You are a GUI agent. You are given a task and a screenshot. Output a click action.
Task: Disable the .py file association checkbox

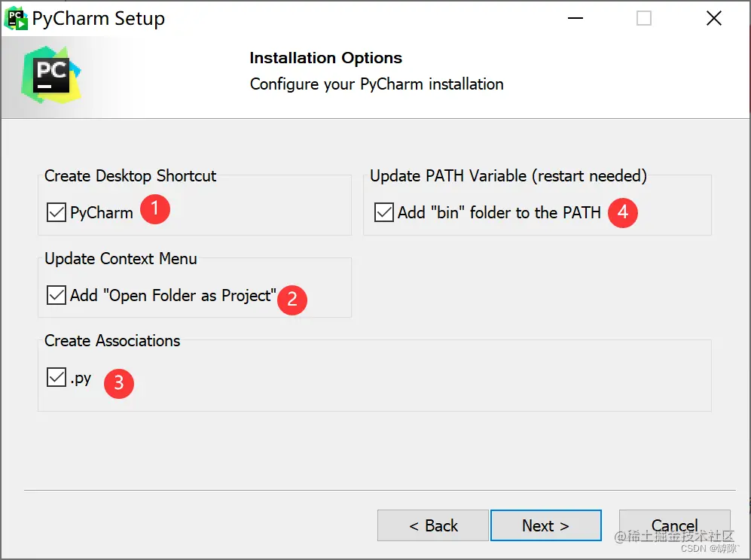(x=56, y=378)
